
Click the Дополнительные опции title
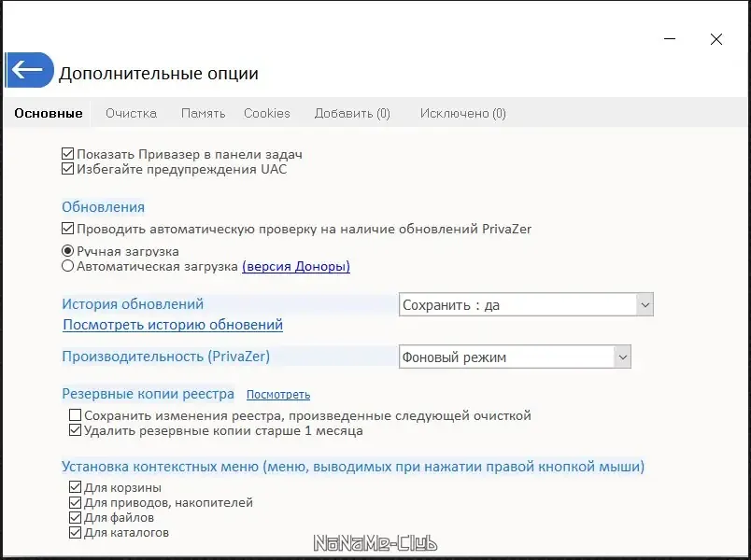(159, 73)
